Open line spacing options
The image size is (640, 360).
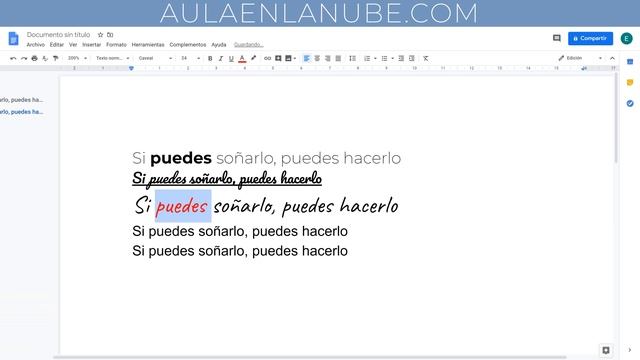tap(352, 58)
